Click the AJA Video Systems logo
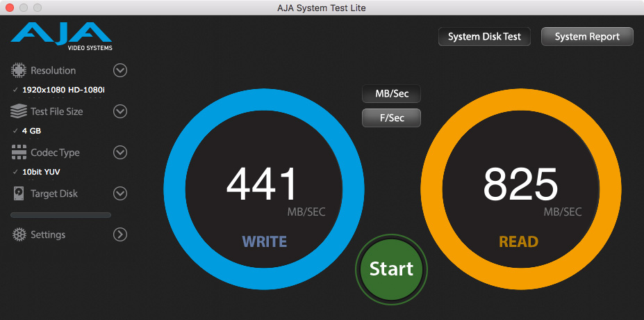 coord(61,36)
